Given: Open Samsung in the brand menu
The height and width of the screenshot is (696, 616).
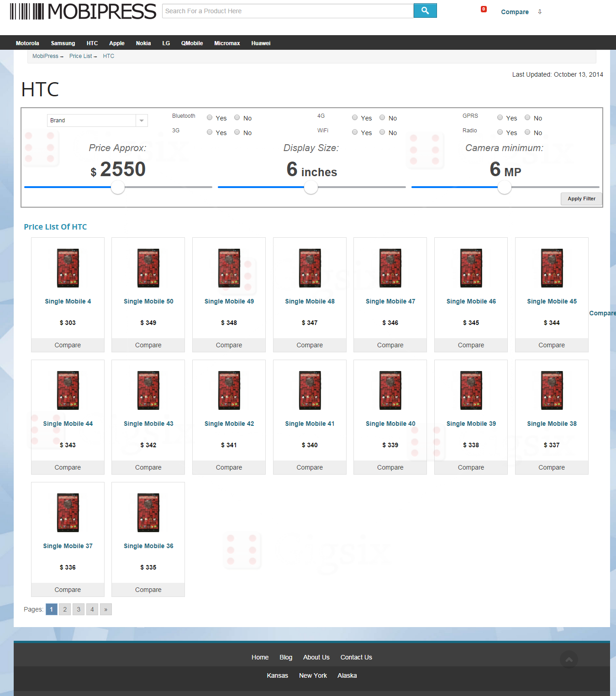Looking at the screenshot, I should [63, 43].
